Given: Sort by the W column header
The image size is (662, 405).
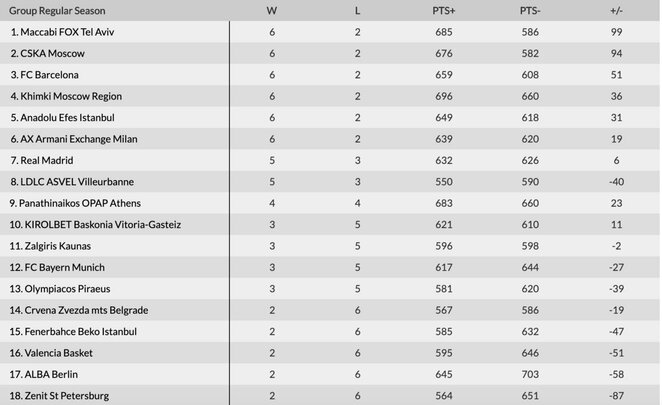Looking at the screenshot, I should pyautogui.click(x=272, y=10).
